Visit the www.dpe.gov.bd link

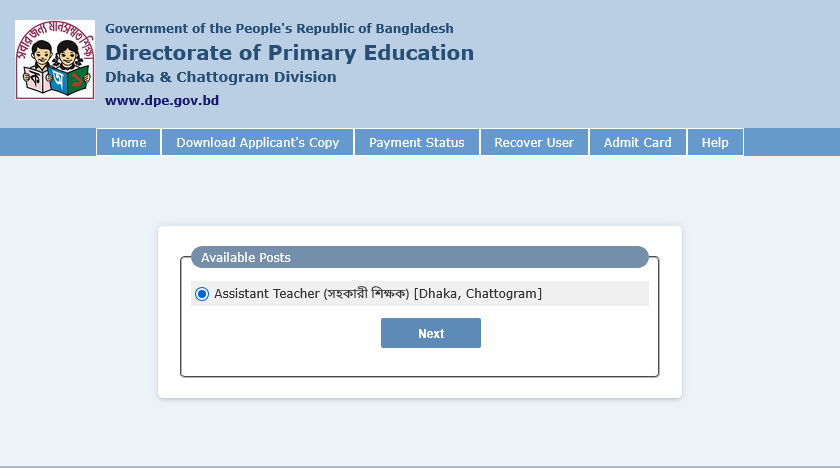pos(162,101)
